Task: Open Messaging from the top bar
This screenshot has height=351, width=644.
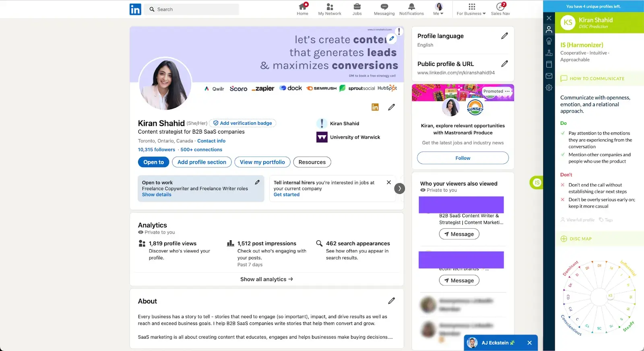Action: pyautogui.click(x=384, y=9)
